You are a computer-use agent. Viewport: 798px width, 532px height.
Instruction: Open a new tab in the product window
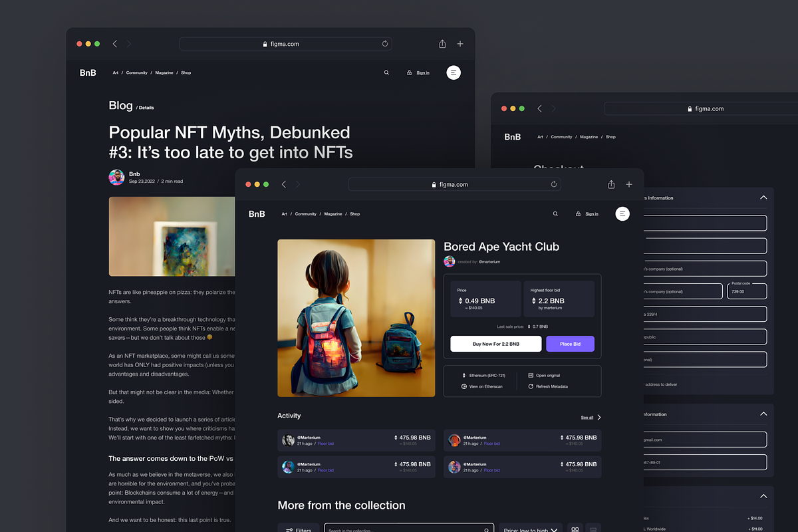pyautogui.click(x=629, y=184)
